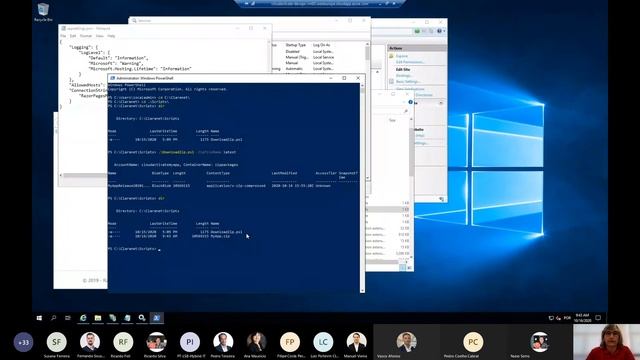640x360 pixels.
Task: Click Services window search icon in title
Action: [x=134, y=20]
